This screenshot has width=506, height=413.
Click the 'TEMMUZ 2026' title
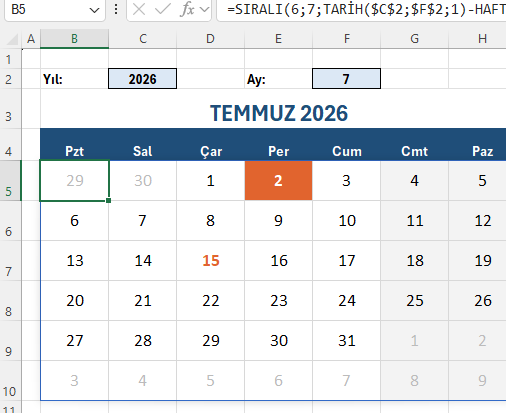click(x=279, y=113)
